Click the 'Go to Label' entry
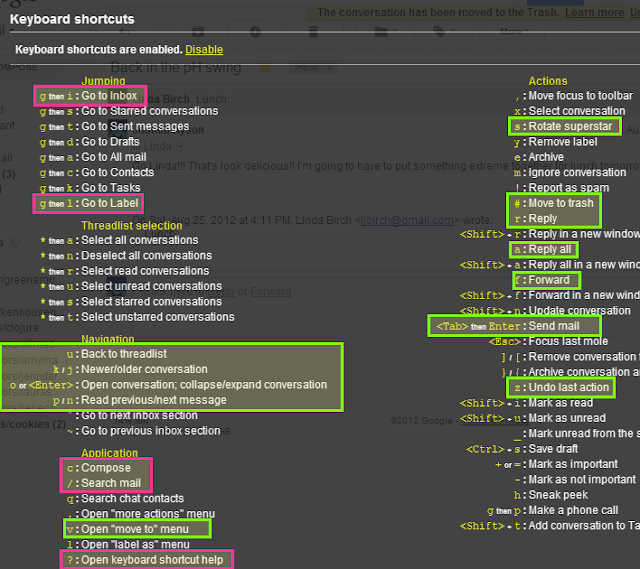640x569 pixels. (88, 203)
